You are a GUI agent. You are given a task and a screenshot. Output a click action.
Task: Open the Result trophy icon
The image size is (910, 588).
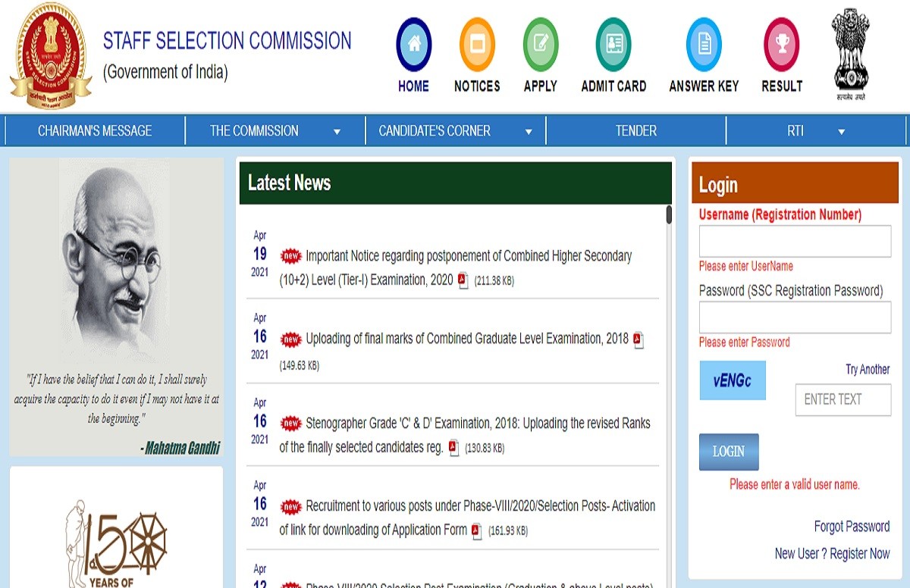(x=782, y=45)
